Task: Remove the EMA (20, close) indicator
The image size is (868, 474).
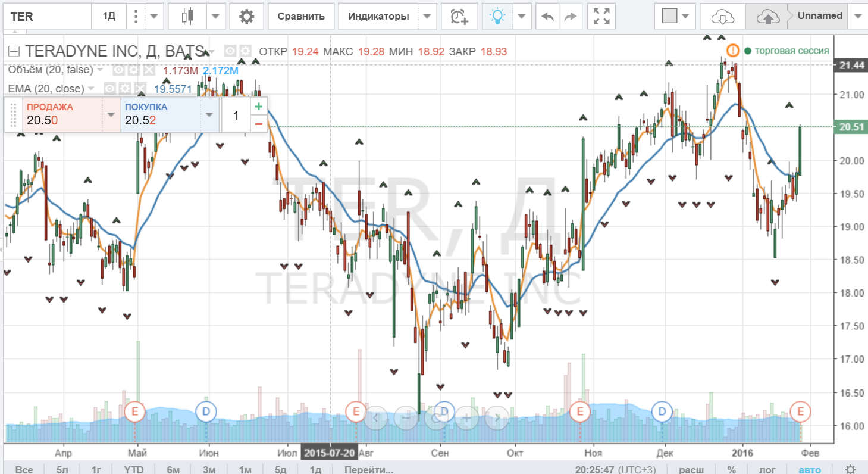Action: click(x=140, y=89)
